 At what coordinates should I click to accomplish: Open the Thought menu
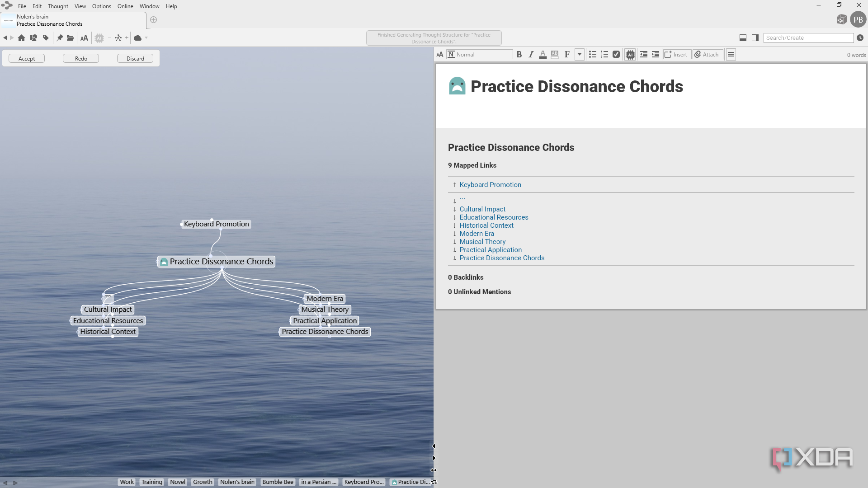[x=58, y=6]
